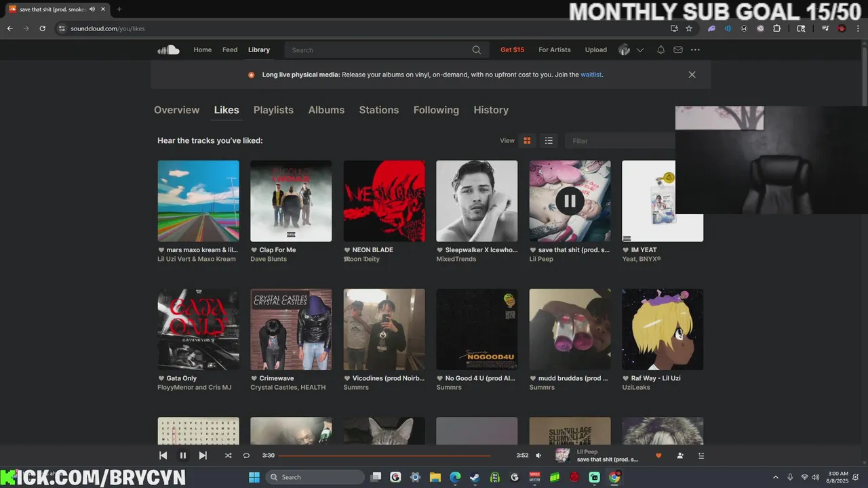The height and width of the screenshot is (488, 868).
Task: Open the messages envelope icon
Action: click(x=678, y=50)
